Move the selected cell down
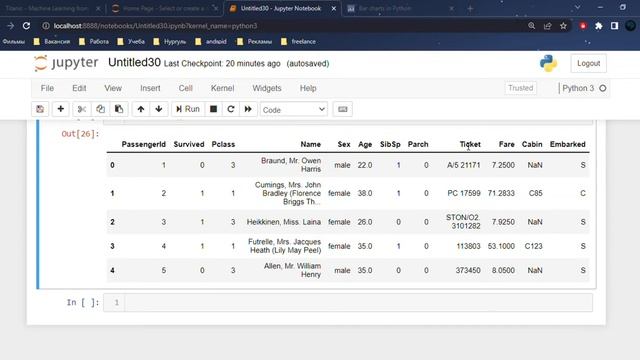This screenshot has height=360, width=640. click(x=159, y=109)
